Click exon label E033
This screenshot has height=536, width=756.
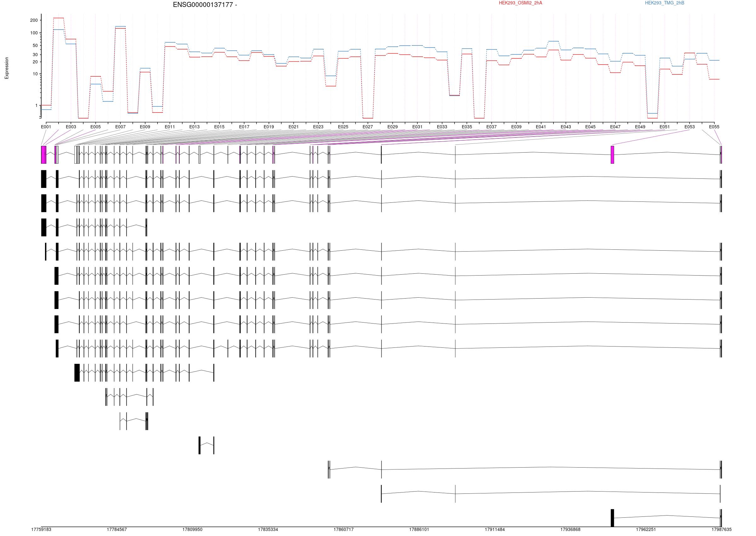(442, 127)
